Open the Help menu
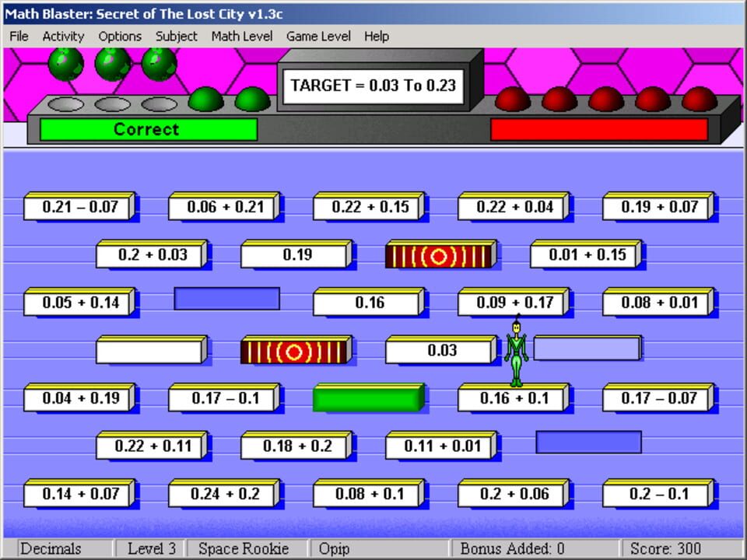The width and height of the screenshot is (747, 560). click(377, 37)
